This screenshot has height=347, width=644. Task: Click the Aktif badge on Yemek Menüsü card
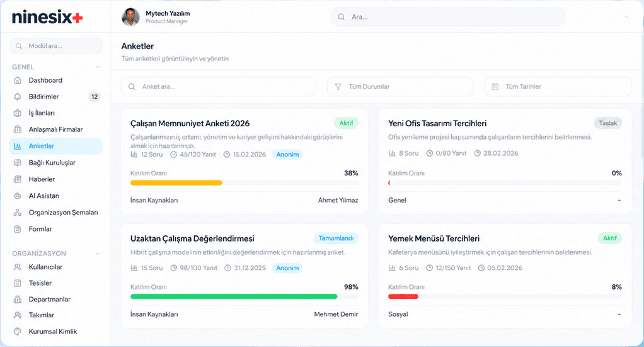(610, 238)
